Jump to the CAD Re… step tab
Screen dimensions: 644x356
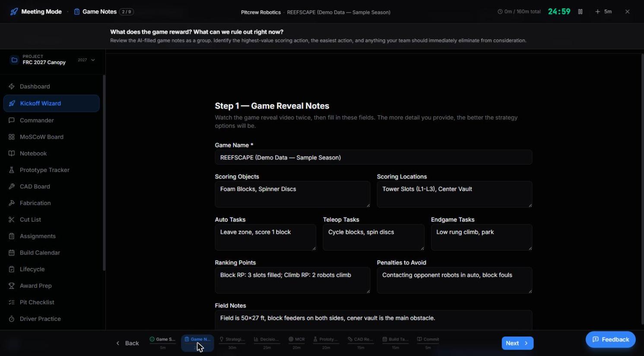point(360,343)
